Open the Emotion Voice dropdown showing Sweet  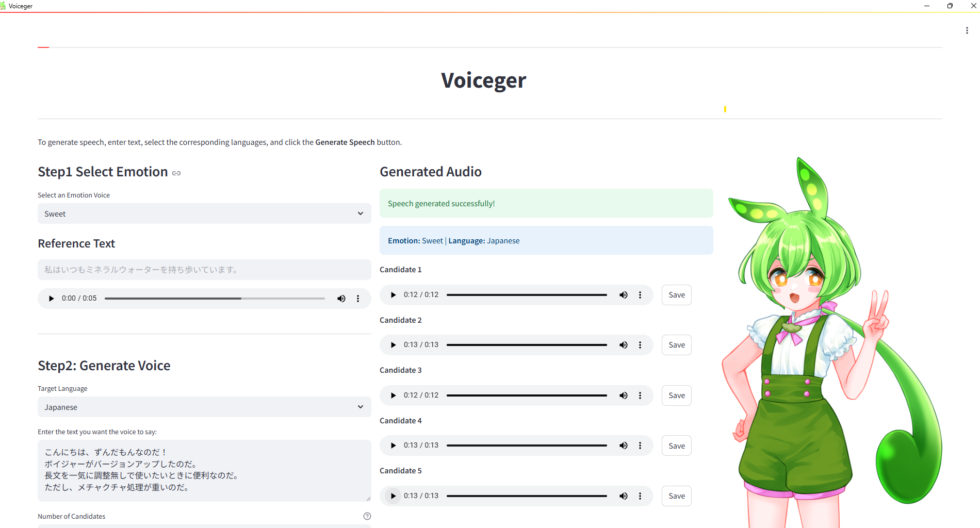204,213
